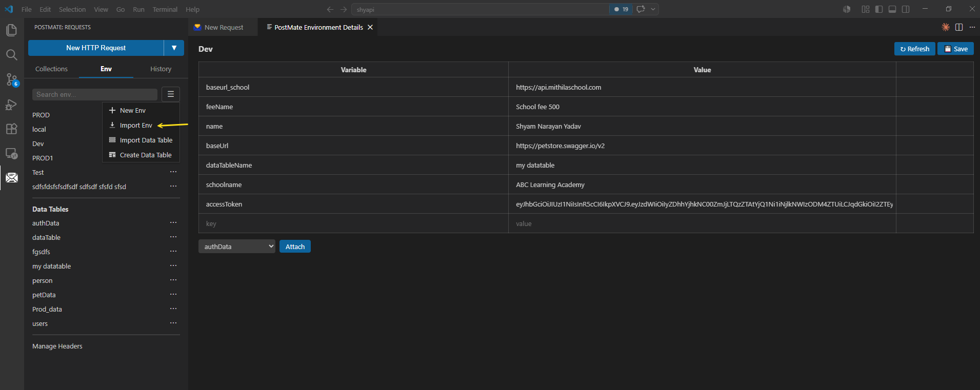Open the Search view in activity bar

11,55
